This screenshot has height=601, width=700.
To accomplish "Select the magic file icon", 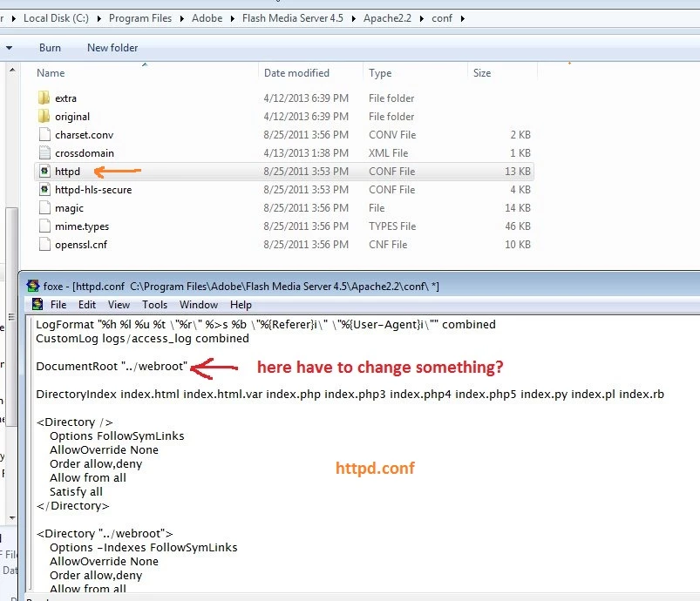I will (44, 207).
